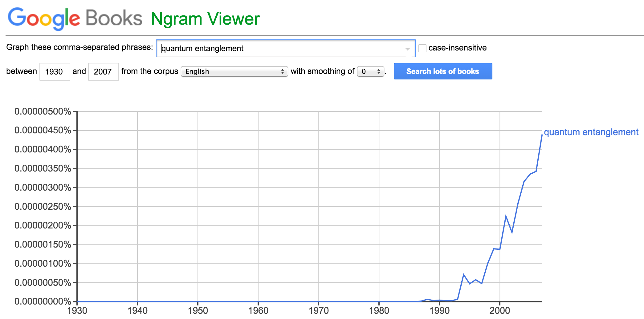Click the 1930 x-axis label
The height and width of the screenshot is (319, 644).
(x=77, y=310)
